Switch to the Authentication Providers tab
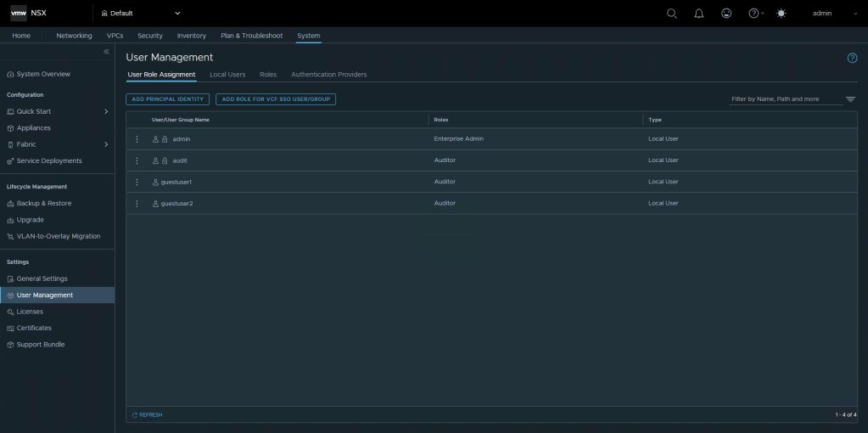The width and height of the screenshot is (868, 433). 328,75
